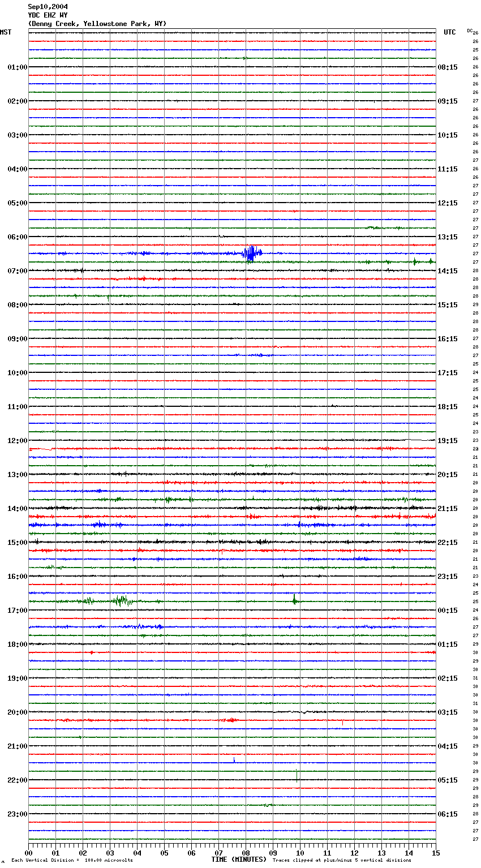This screenshot has width=481, height=868.
Task: Click the 18:15 UTC time label
Action: (448, 407)
